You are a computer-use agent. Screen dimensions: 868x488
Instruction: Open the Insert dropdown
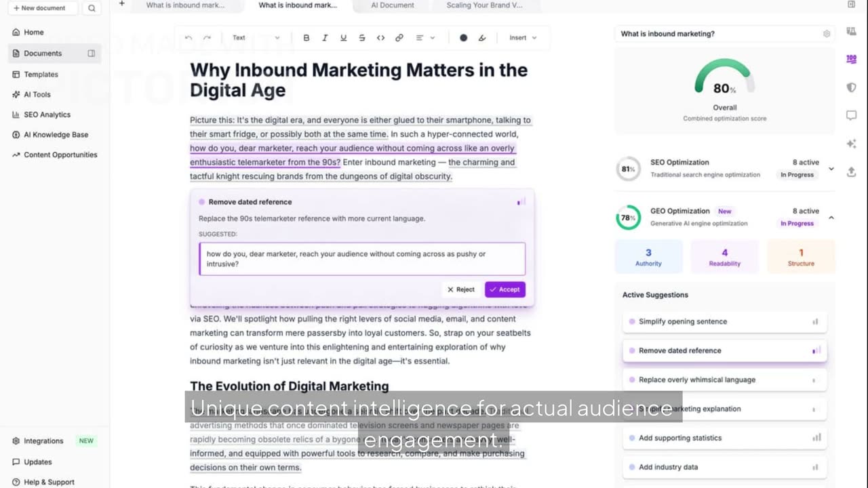[523, 38]
